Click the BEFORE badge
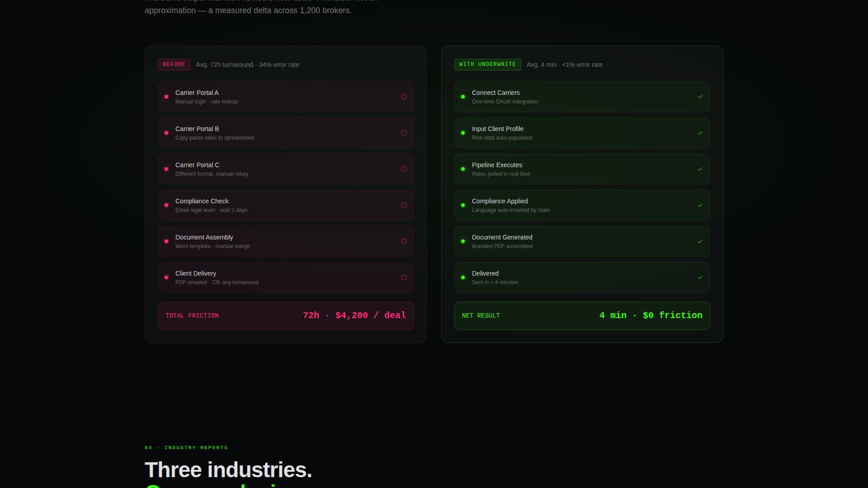The height and width of the screenshot is (488, 868). 174,65
